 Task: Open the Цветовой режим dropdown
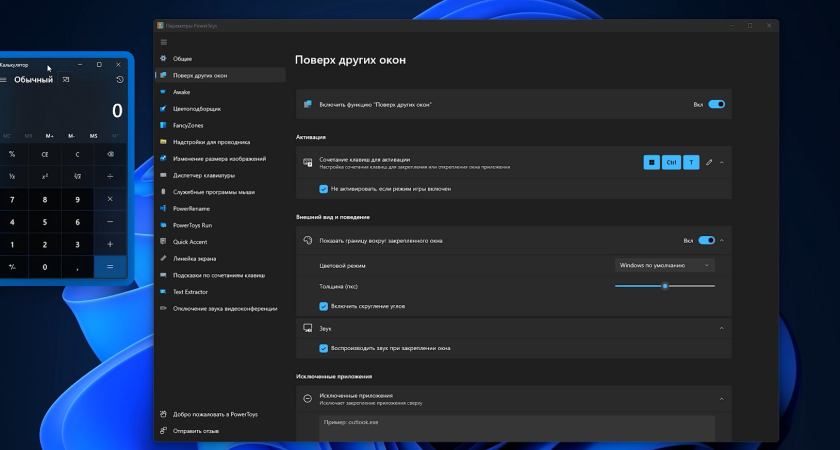click(x=665, y=265)
